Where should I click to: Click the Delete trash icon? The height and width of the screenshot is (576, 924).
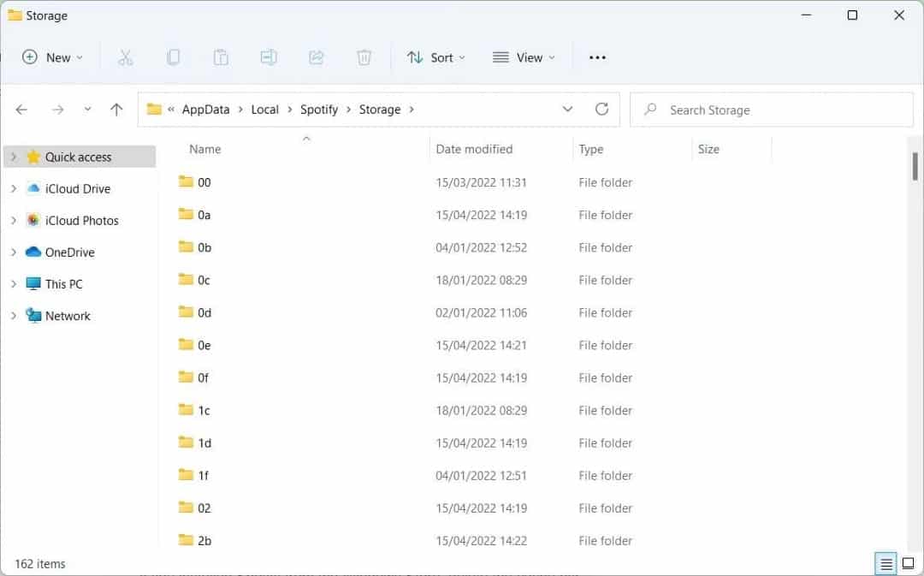coord(364,57)
